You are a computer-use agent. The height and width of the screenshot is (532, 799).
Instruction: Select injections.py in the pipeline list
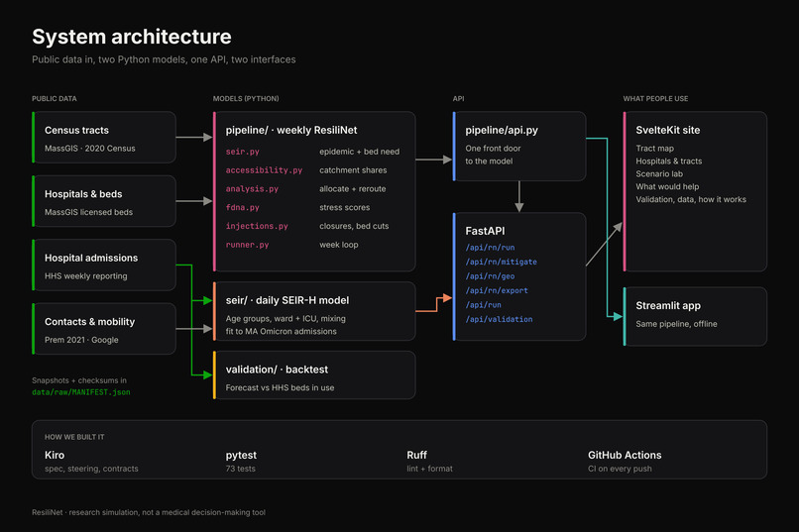tap(257, 226)
